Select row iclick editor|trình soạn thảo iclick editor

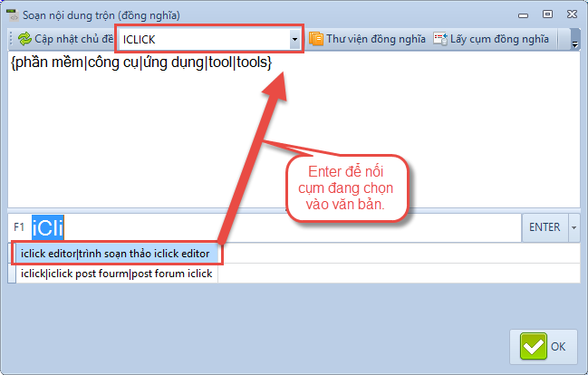pos(115,254)
